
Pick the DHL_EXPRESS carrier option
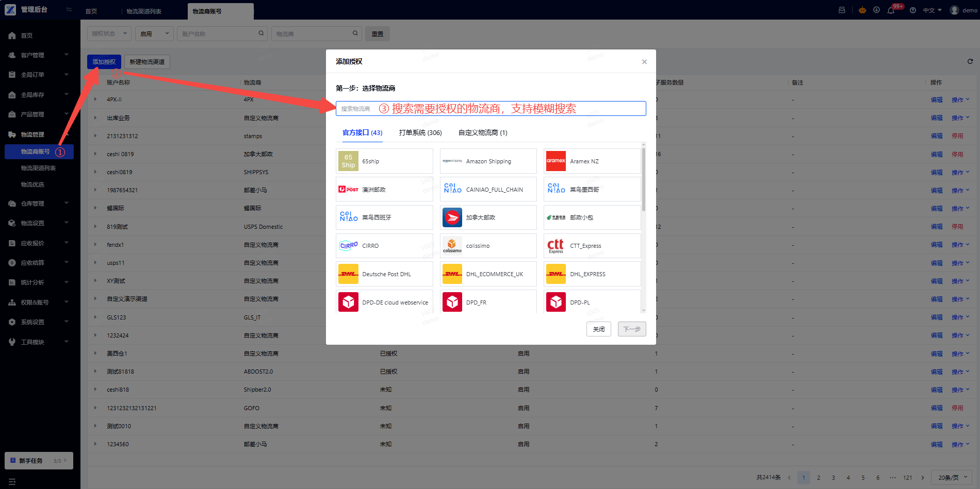pos(592,274)
